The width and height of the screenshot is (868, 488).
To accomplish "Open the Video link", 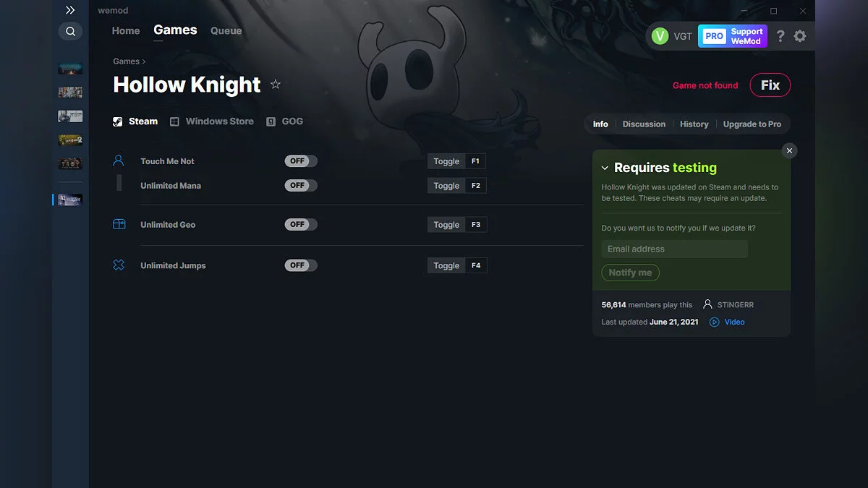I will point(733,322).
